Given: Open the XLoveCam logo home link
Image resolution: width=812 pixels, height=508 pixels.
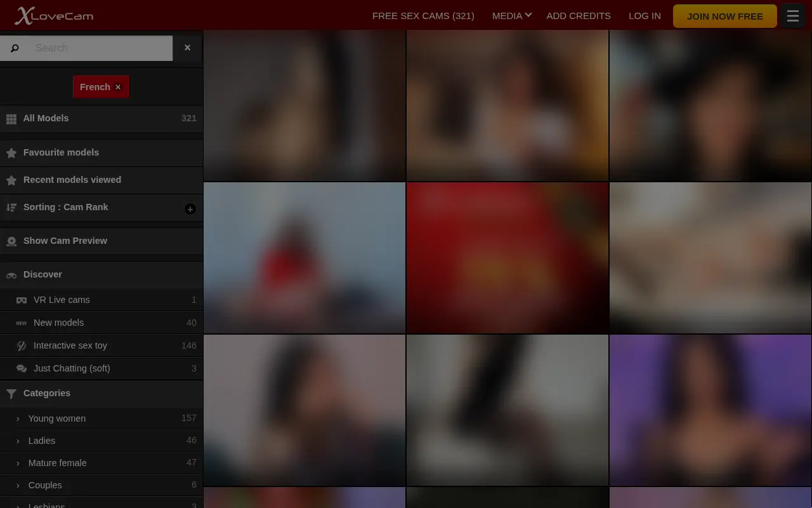Looking at the screenshot, I should tap(54, 15).
